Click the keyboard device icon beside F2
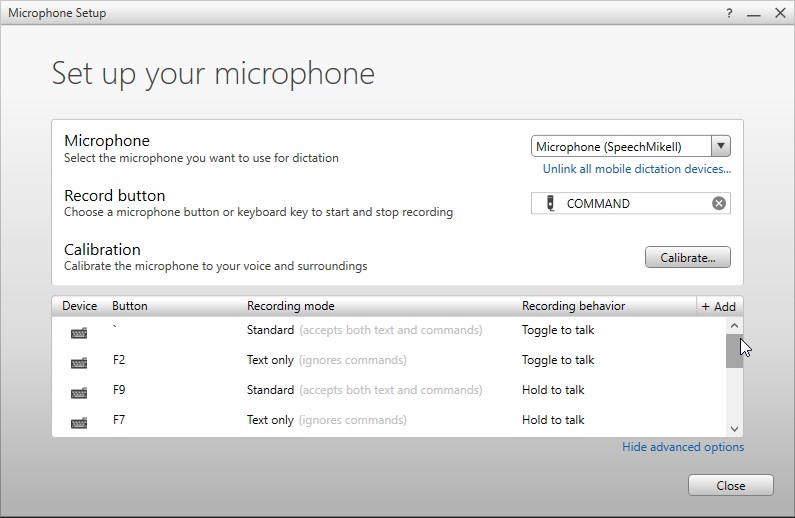 coord(79,363)
